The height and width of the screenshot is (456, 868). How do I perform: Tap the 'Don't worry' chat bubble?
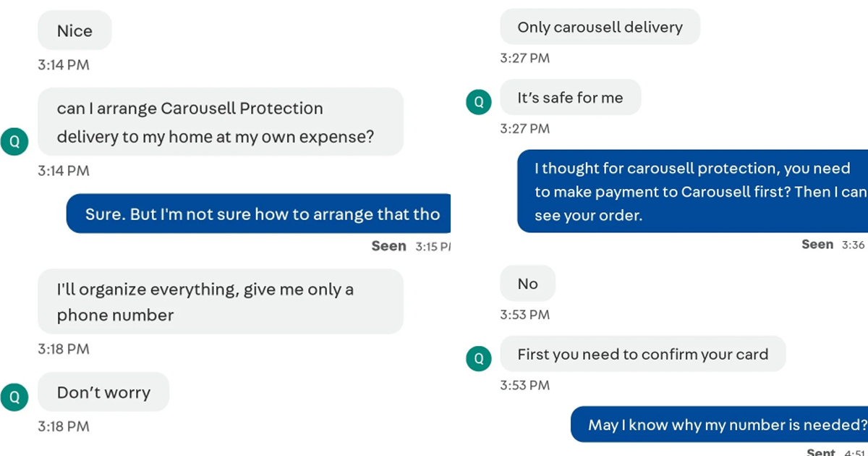tap(103, 392)
